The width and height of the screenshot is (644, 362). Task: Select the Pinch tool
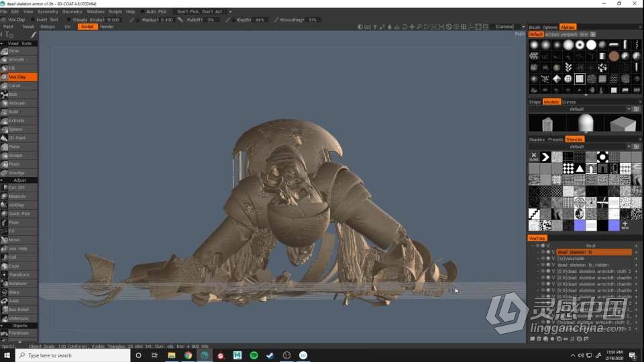pyautogui.click(x=19, y=164)
